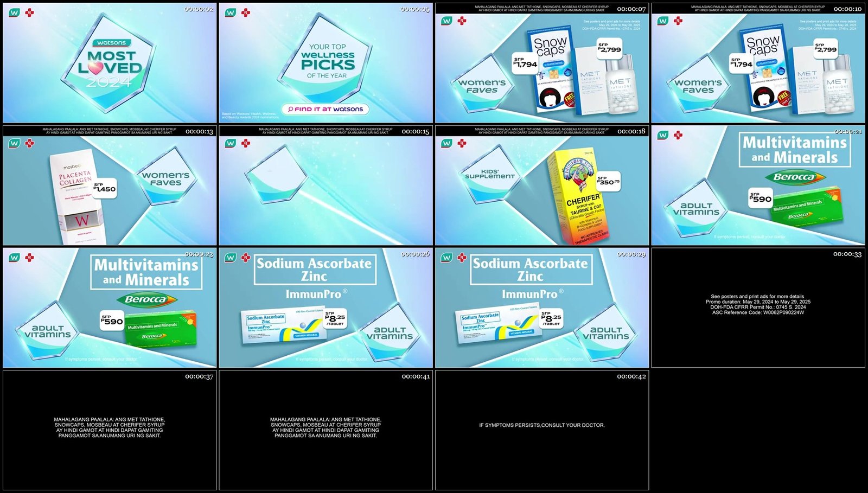The height and width of the screenshot is (493, 868).
Task: Click the 'IF SYMPTOMS PERSISTS' disclaimer text
Action: click(x=542, y=425)
